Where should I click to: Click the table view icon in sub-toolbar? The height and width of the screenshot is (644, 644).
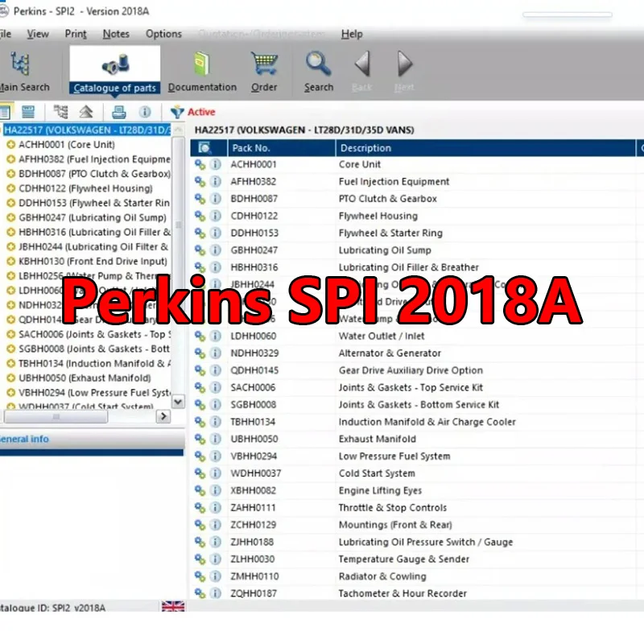(28, 112)
